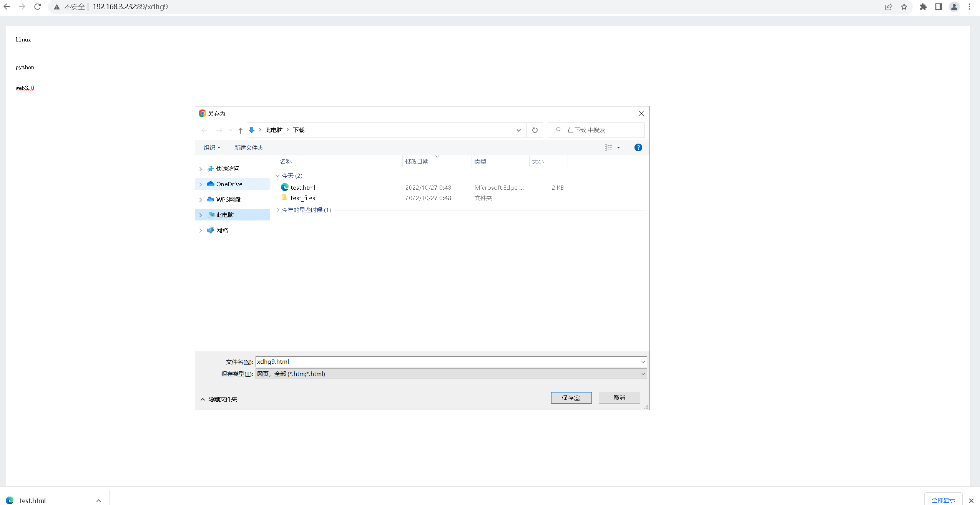Viewport: 980px width, 505px height.
Task: Go up one folder level arrow
Action: click(240, 130)
